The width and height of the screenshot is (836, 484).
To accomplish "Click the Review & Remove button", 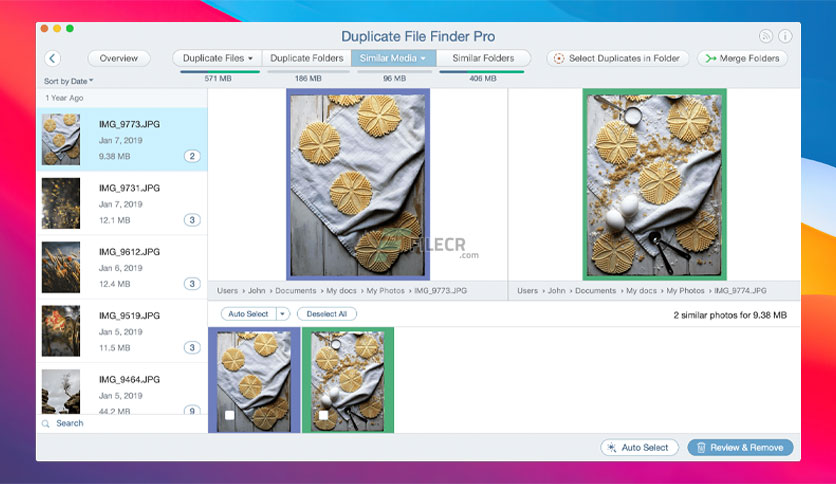I will point(740,448).
